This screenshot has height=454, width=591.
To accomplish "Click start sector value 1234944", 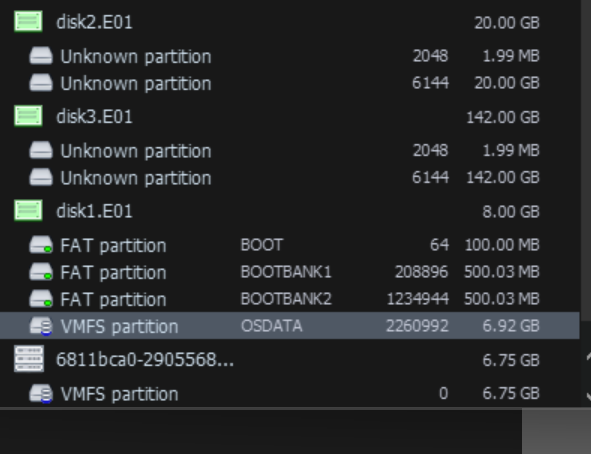I will tap(418, 299).
